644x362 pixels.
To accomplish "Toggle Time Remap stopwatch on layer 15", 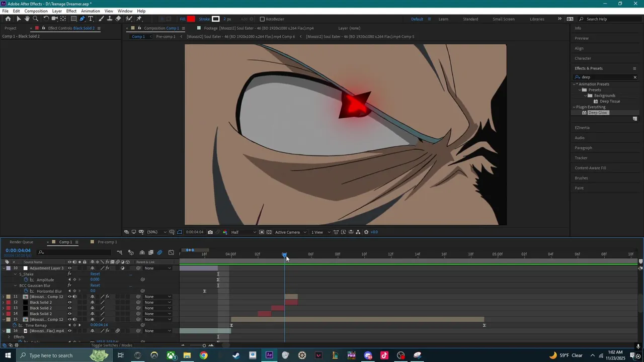I will [15, 325].
